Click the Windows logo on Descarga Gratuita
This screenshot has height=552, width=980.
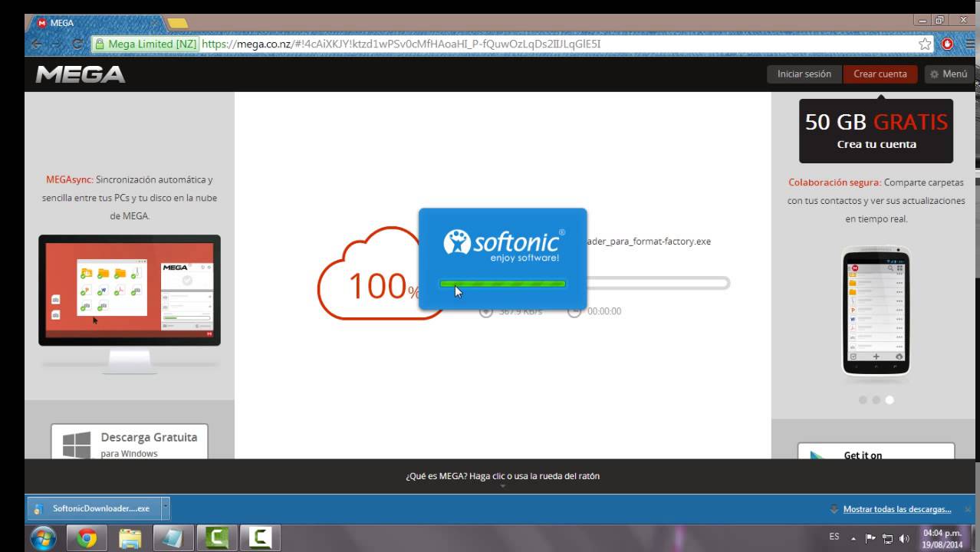(77, 445)
